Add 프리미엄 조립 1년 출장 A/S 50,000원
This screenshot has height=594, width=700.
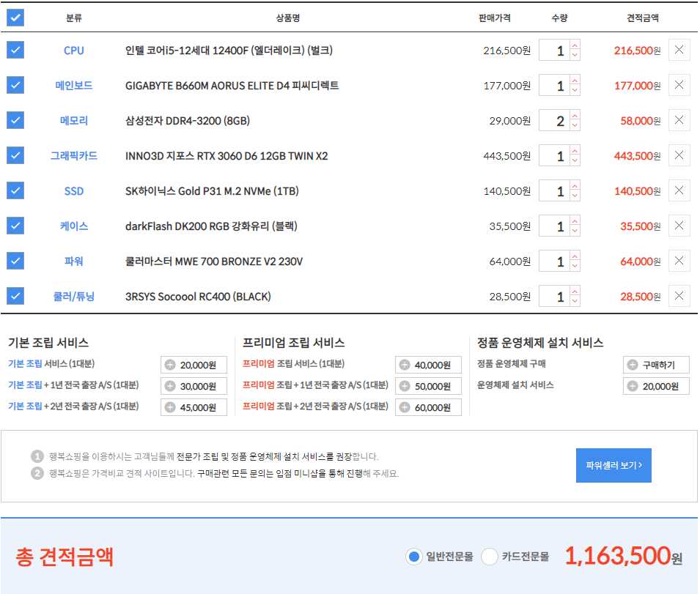coord(428,386)
